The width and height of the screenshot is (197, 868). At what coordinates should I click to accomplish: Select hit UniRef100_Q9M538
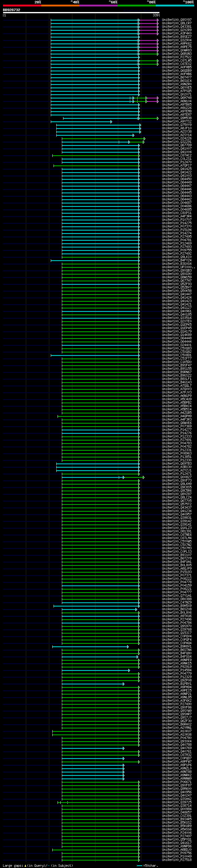177,118
